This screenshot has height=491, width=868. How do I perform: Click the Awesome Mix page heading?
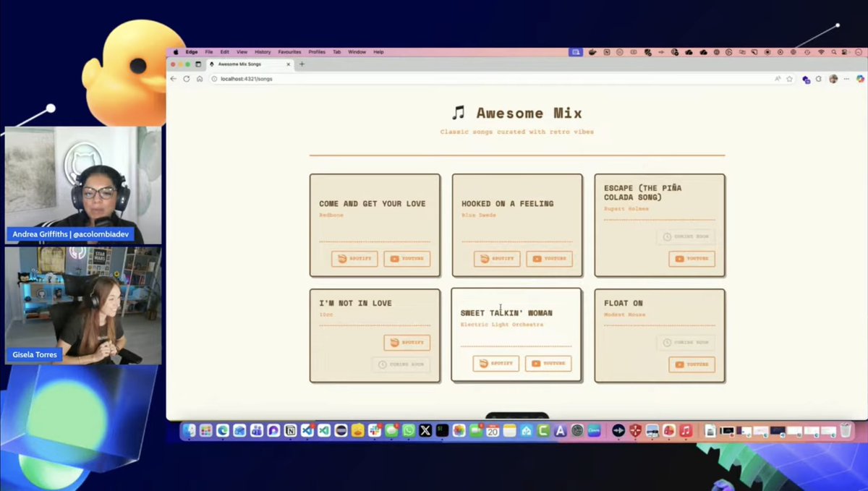(x=516, y=114)
